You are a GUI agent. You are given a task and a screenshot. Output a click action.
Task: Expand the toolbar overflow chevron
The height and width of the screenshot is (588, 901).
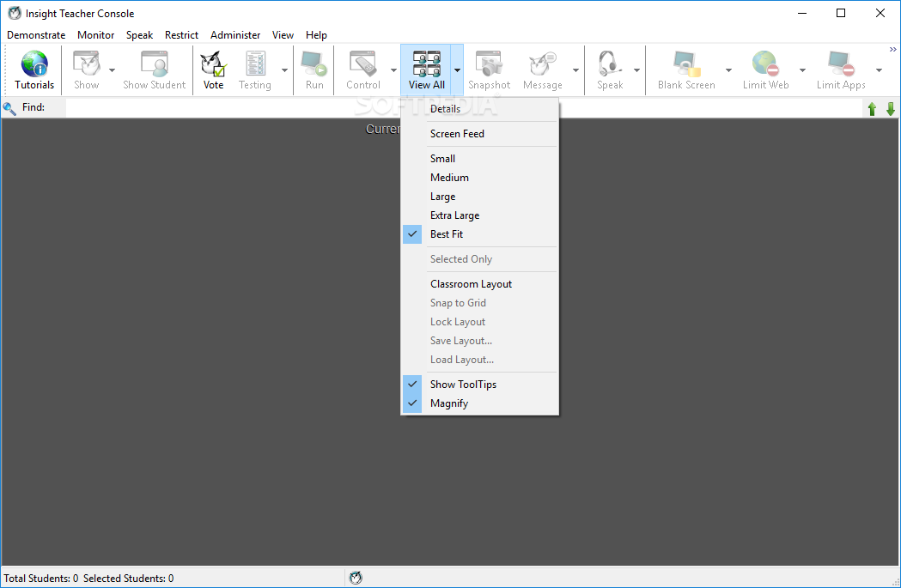[893, 50]
